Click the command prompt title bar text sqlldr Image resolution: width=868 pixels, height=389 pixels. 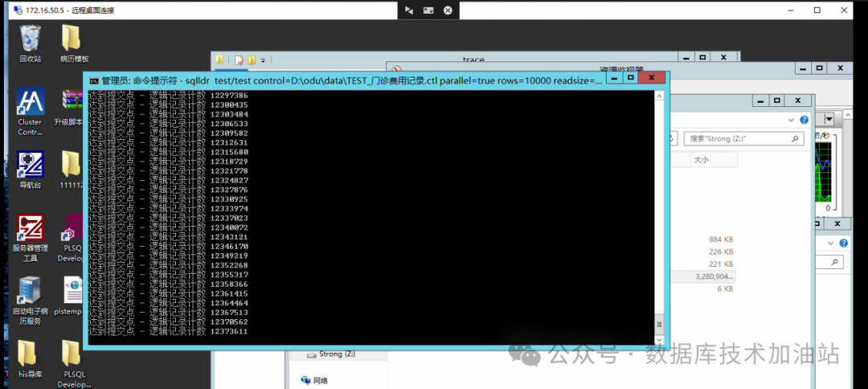click(x=199, y=80)
